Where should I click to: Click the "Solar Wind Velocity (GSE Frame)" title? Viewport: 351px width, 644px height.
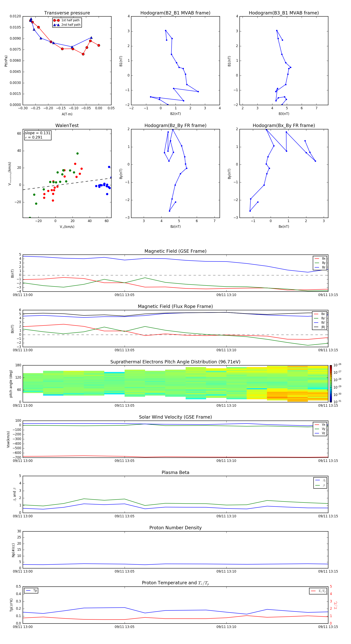click(x=175, y=417)
